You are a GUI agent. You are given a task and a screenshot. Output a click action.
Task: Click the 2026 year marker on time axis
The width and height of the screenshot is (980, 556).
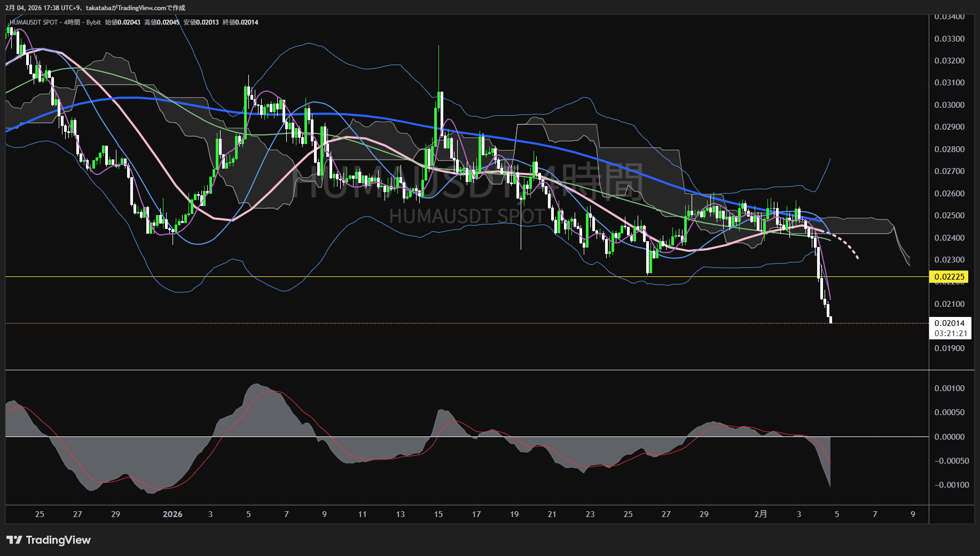(x=172, y=514)
